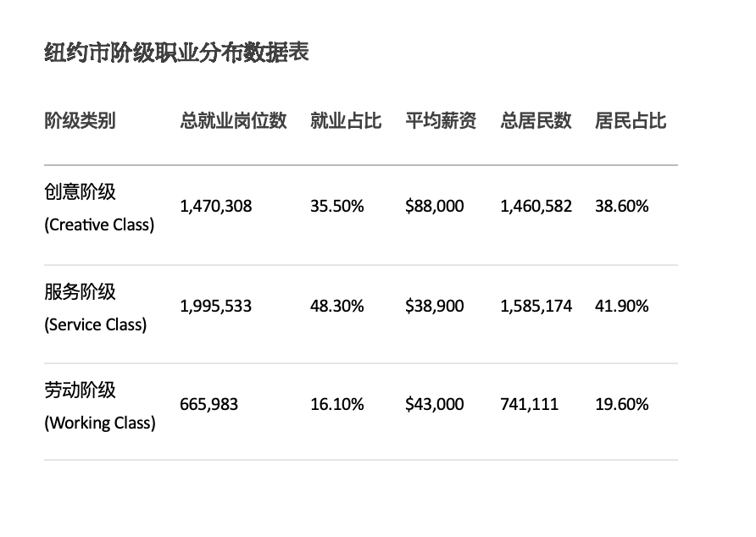Select the 创意阶级 row label
The width and height of the screenshot is (756, 537).
tap(80, 191)
